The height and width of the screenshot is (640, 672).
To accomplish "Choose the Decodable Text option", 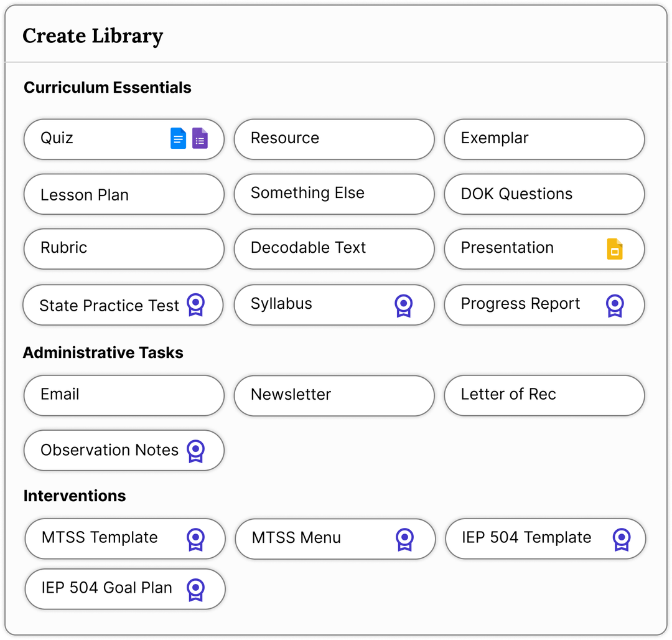I will (x=334, y=248).
